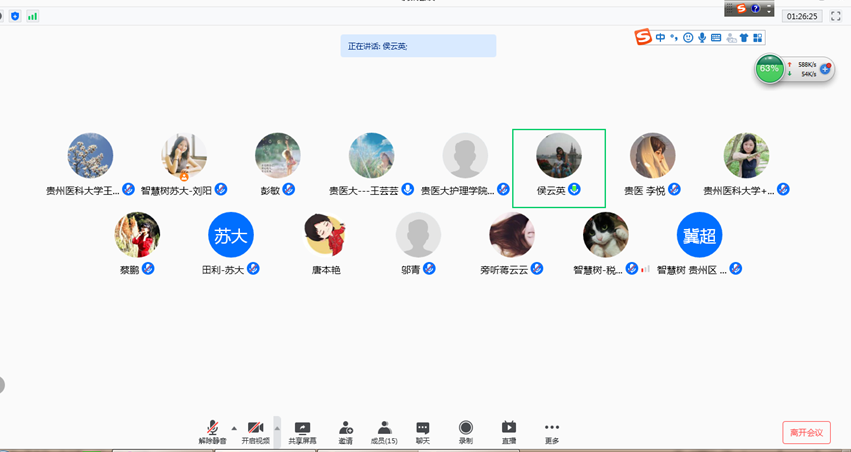Expand the audio options arrow beside 解除静音
851x452 pixels.
click(234, 428)
